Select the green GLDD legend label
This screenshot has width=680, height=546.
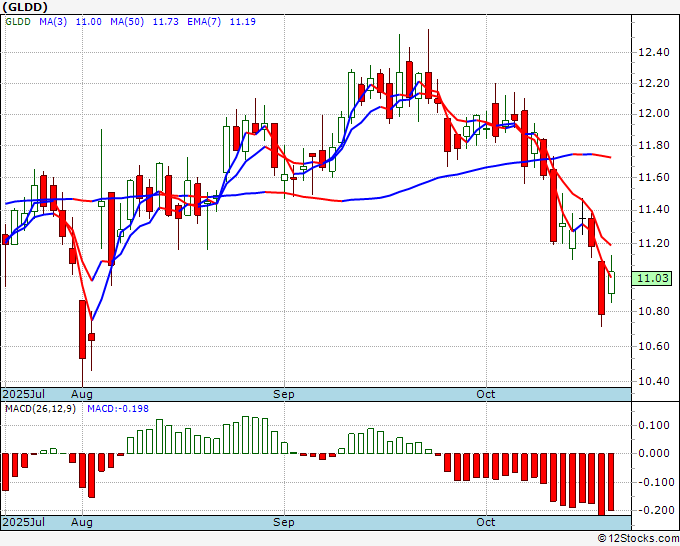[x=18, y=22]
